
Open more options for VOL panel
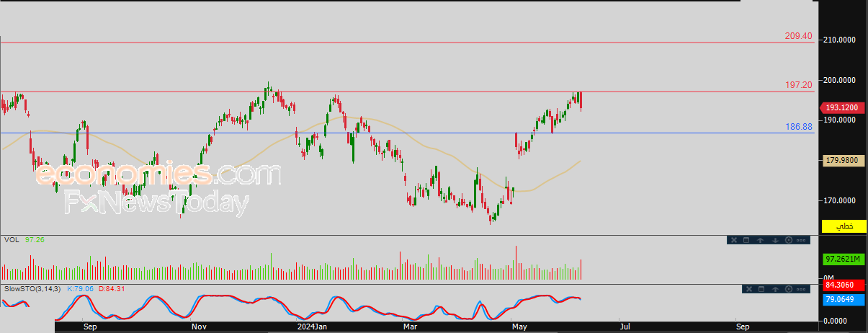coord(801,240)
